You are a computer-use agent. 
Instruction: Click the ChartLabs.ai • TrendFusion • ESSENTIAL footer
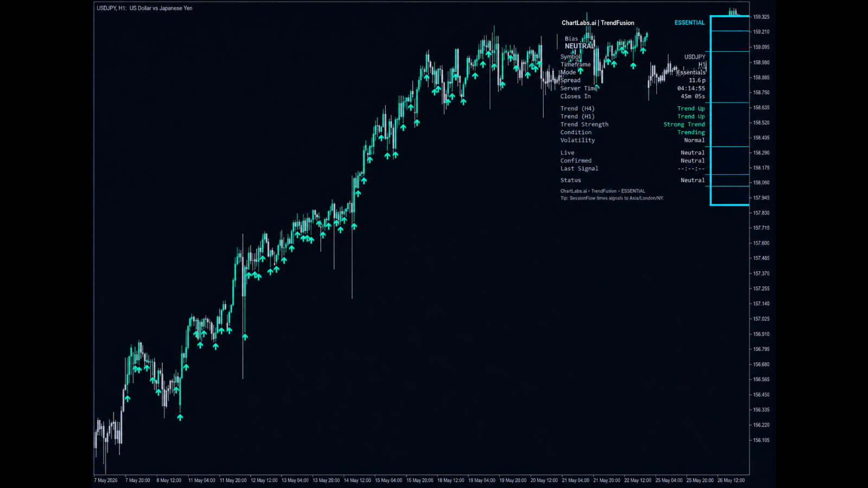603,191
